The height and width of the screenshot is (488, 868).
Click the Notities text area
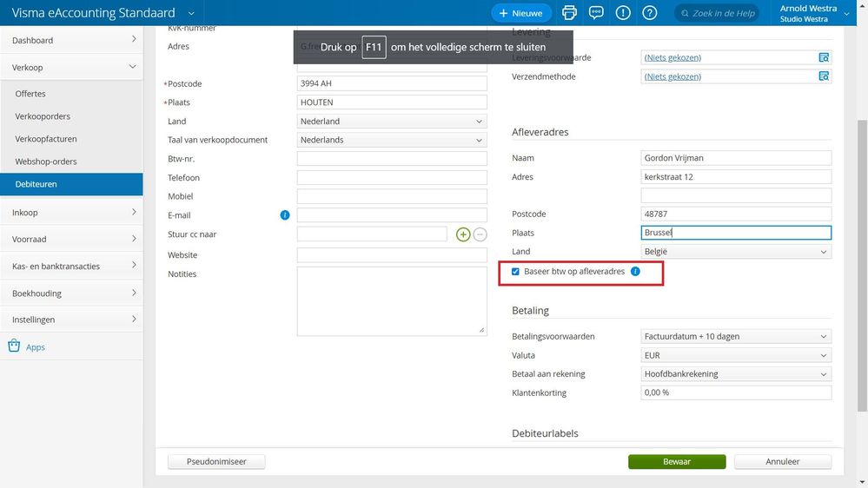coord(392,301)
